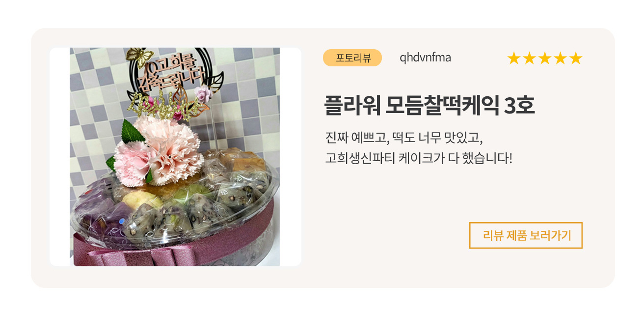Click the fourth rating star
The width and height of the screenshot is (644, 315).
pos(560,58)
